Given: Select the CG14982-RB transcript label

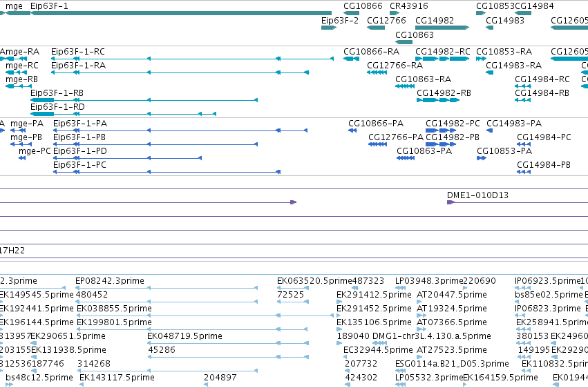Looking at the screenshot, I should tap(444, 93).
